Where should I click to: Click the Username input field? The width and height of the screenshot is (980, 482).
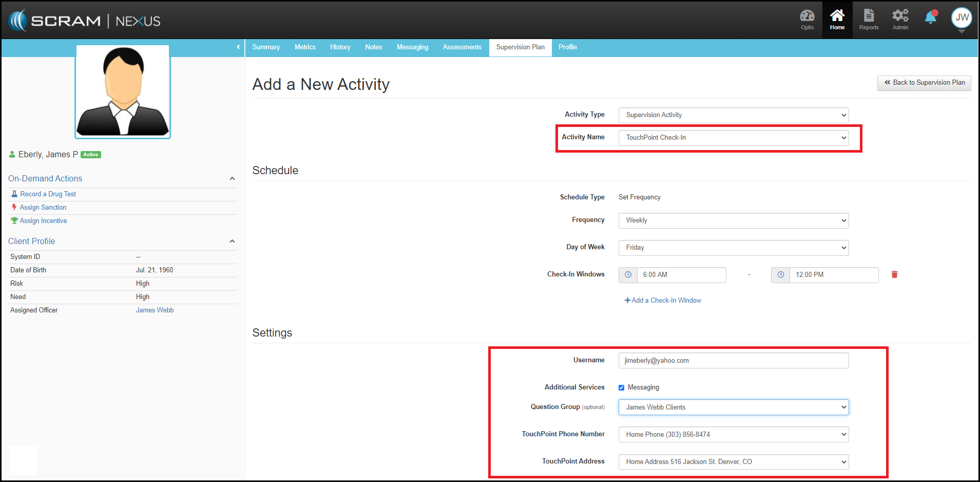(733, 361)
